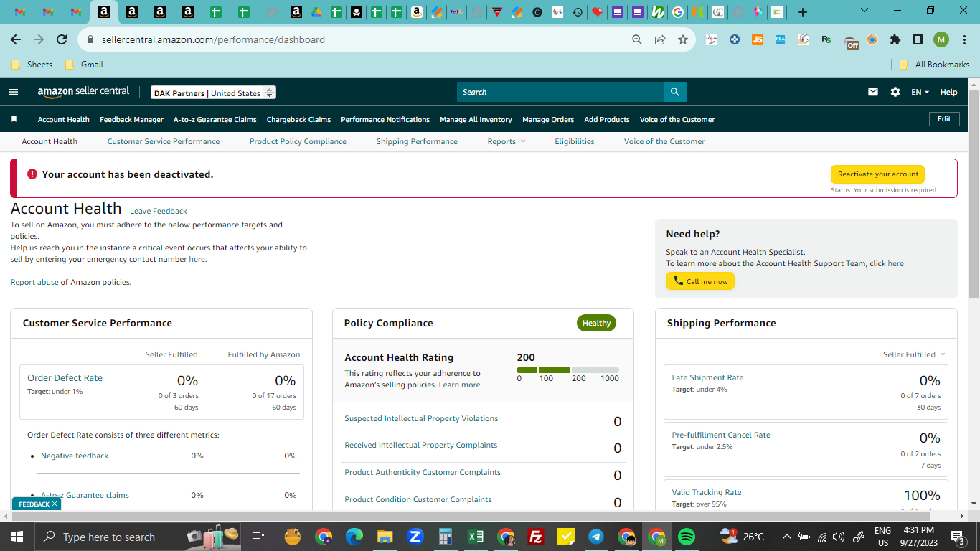Select the Account Health sub-tab
Screen dimensions: 980x551
50,141
